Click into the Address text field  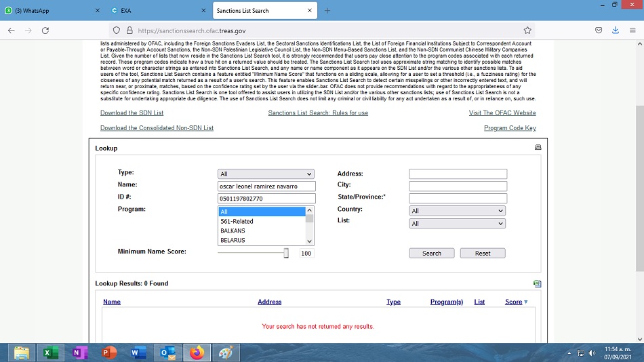(x=458, y=174)
